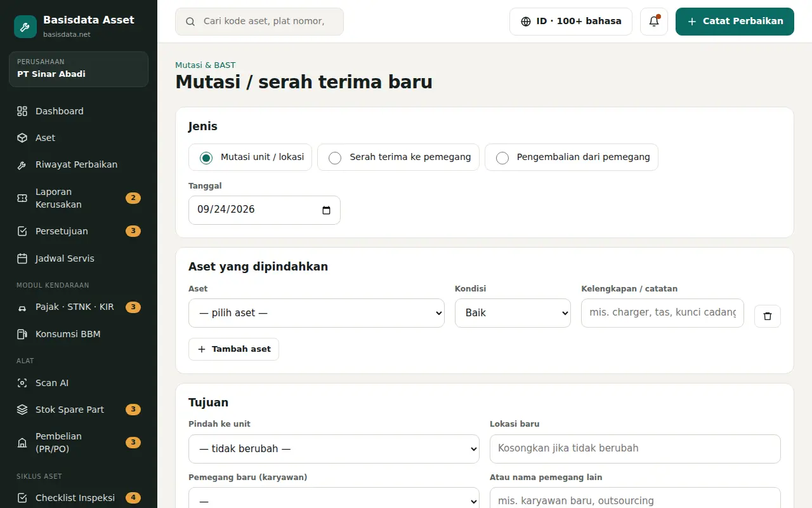Open Pembelian (PR/PO) menu item
Viewport: 812px width, 508px height.
pos(79,443)
